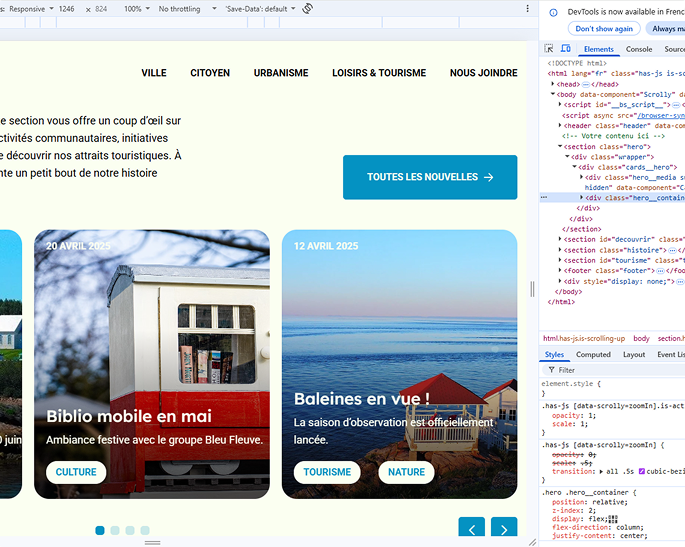Open LOISIRS & TOURISME navigation item

(x=379, y=73)
